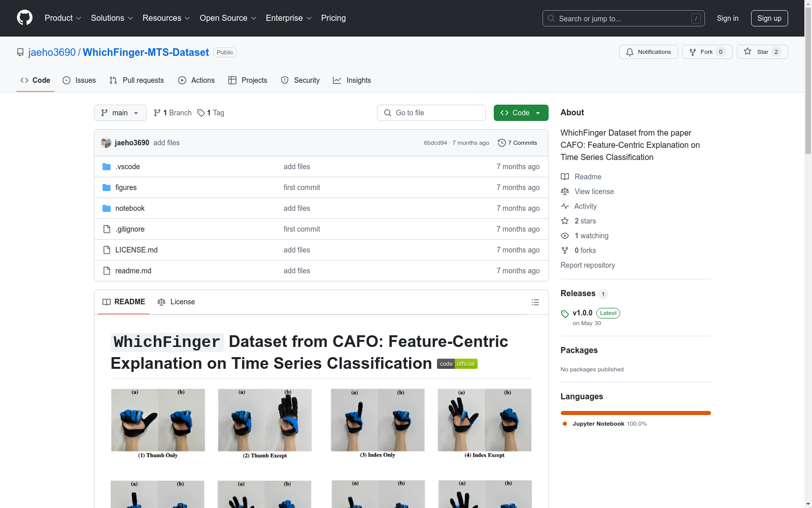Select the License tab in file viewer
Viewport: 812px width, 508px height.
click(176, 302)
